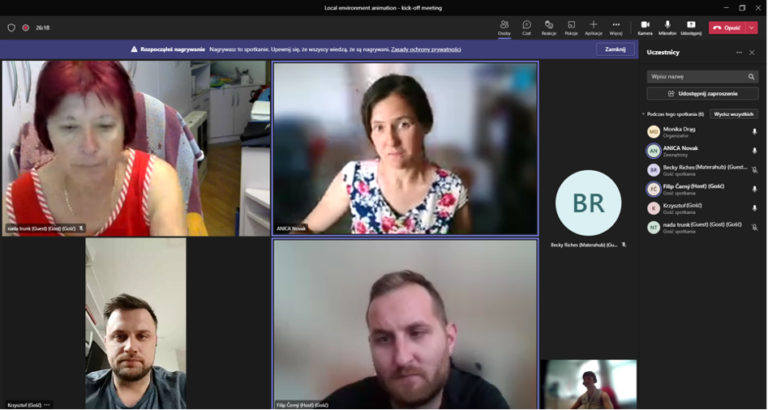Screen dimensions: 768x410
Task: Close the Uczestnicy panel with X
Action: coord(753,52)
